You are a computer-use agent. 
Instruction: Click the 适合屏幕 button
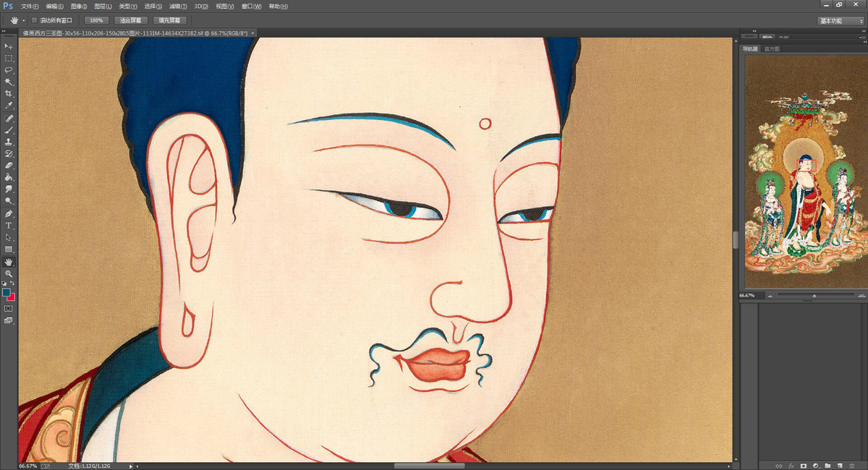(131, 20)
